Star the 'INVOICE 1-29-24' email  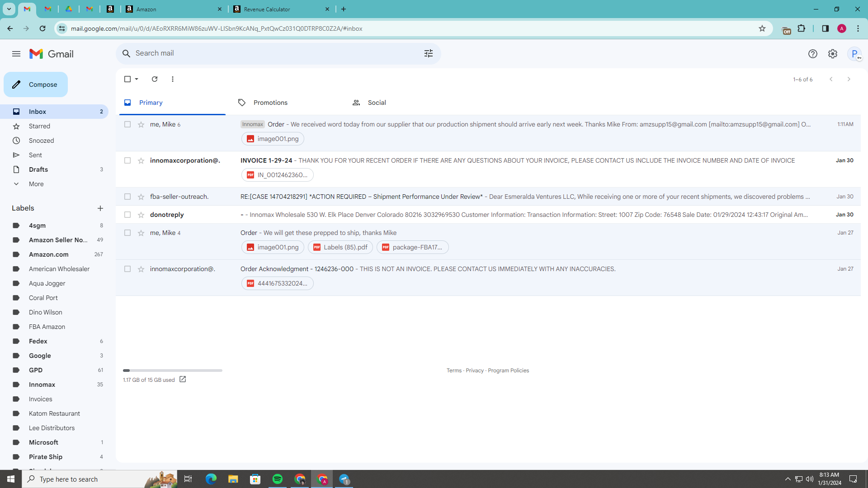tap(141, 160)
